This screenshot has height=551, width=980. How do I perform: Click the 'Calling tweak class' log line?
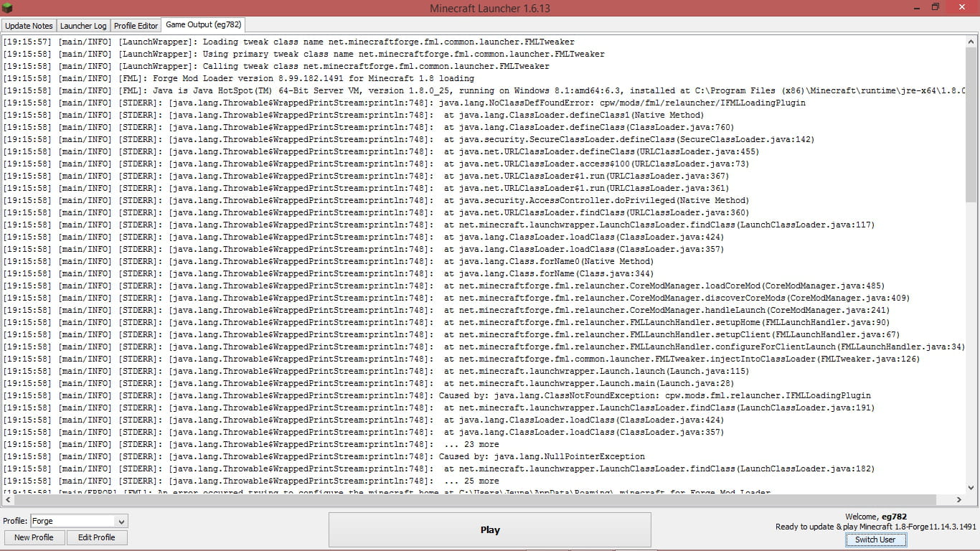(x=276, y=66)
